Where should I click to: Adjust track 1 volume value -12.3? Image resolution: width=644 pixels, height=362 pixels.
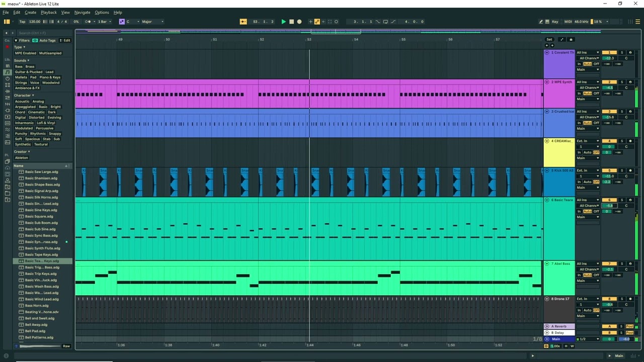click(x=609, y=58)
